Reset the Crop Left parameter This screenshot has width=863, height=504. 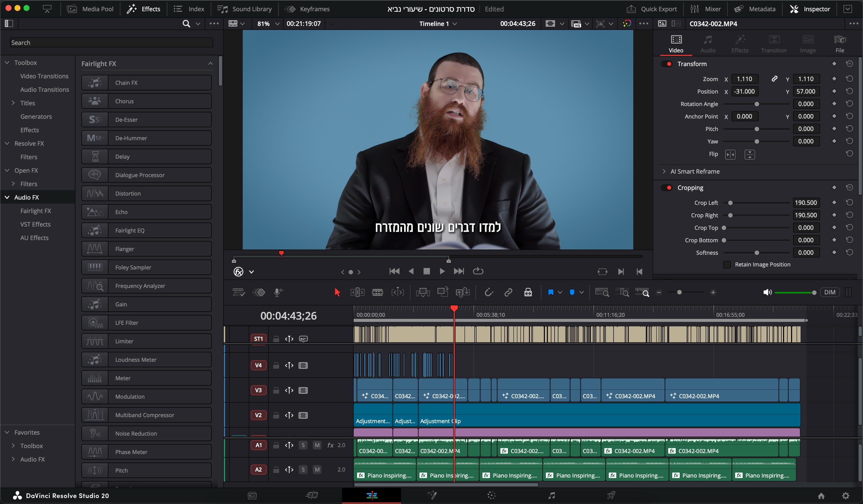click(849, 203)
